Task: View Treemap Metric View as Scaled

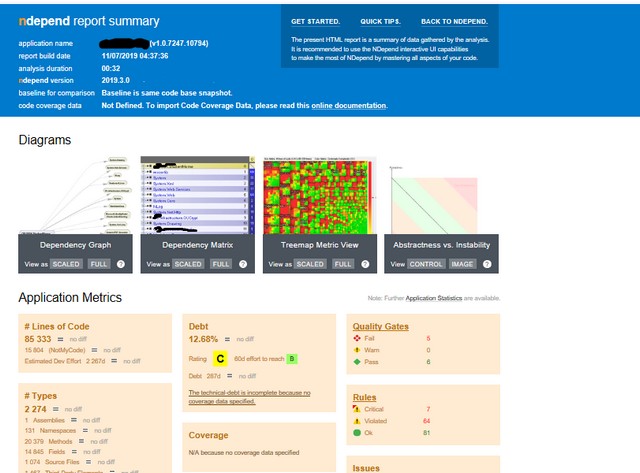Action: [310, 264]
